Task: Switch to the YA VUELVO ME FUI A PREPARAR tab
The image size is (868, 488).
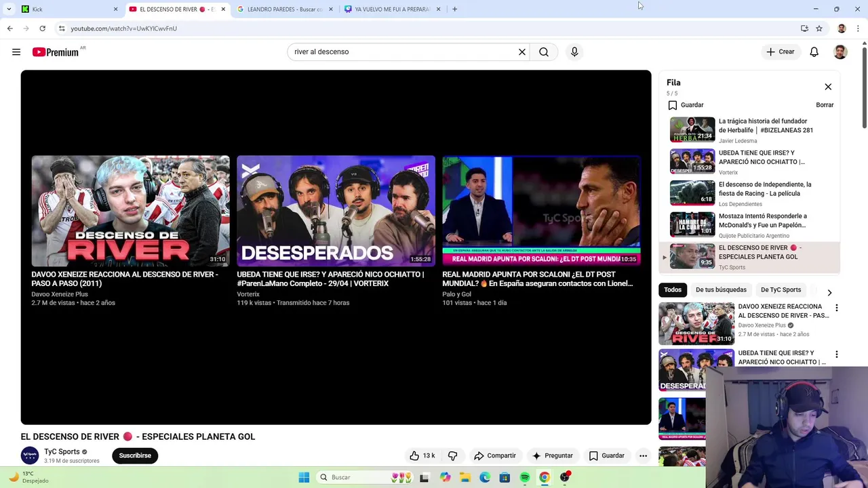Action: [x=392, y=9]
